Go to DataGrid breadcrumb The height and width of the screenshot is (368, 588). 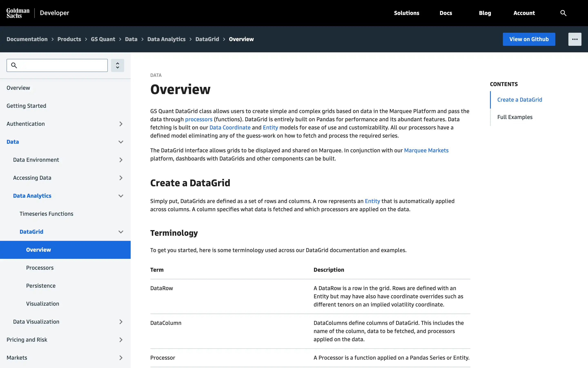pos(207,39)
